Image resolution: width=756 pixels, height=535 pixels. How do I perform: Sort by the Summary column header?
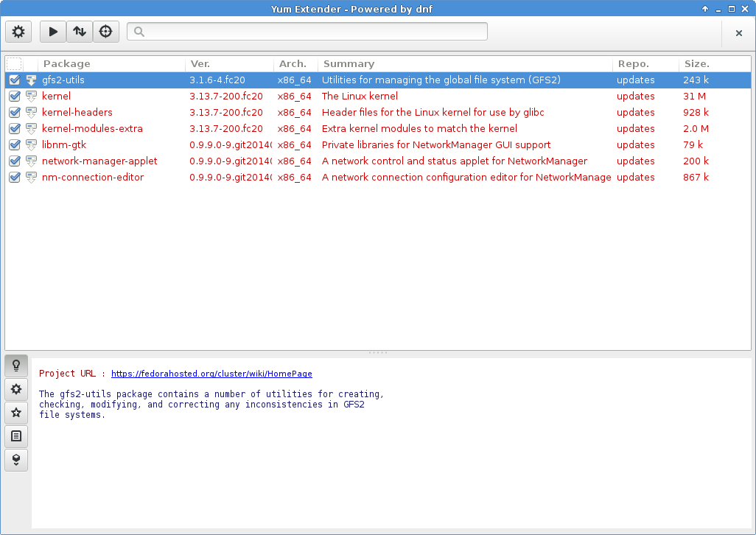click(465, 63)
